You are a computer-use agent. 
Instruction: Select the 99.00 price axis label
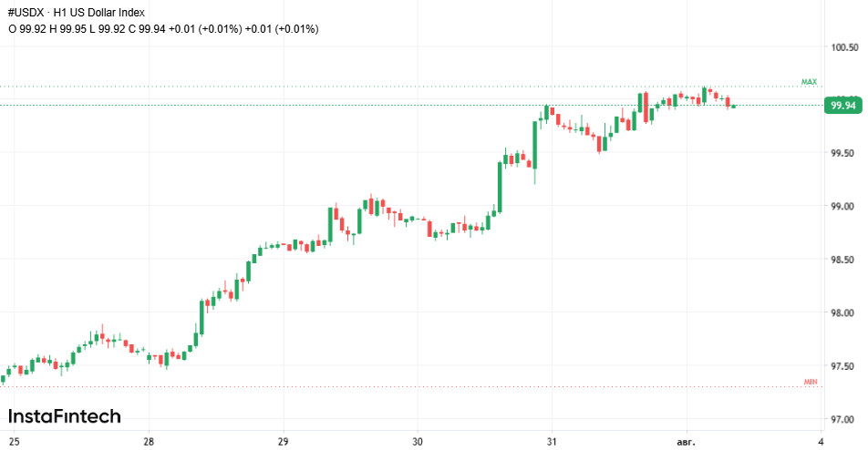click(x=842, y=206)
